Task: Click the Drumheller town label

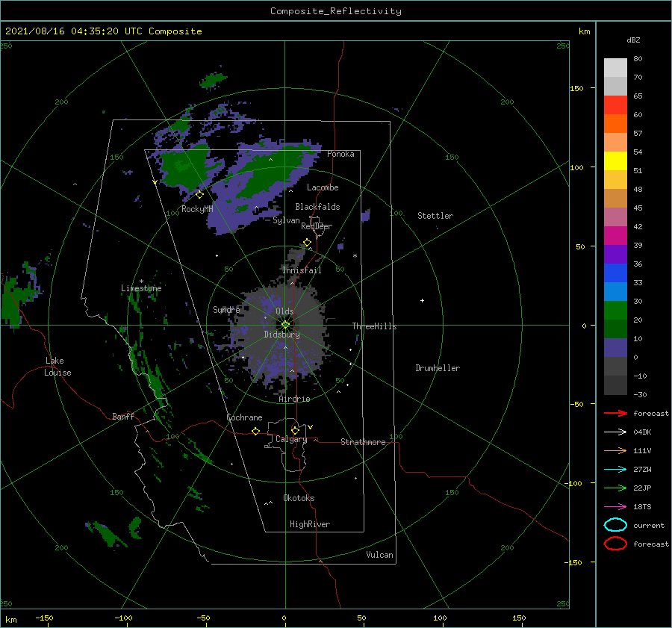Action: (x=438, y=368)
